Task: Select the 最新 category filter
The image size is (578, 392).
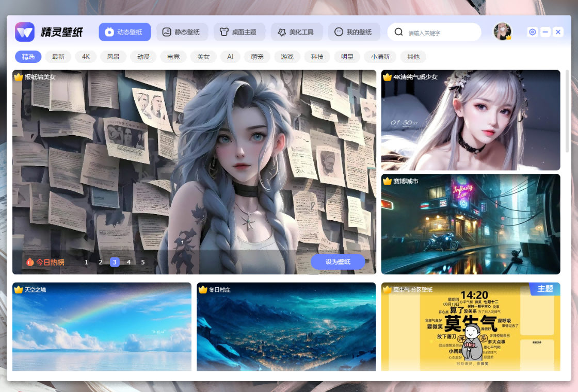Action: [x=58, y=57]
